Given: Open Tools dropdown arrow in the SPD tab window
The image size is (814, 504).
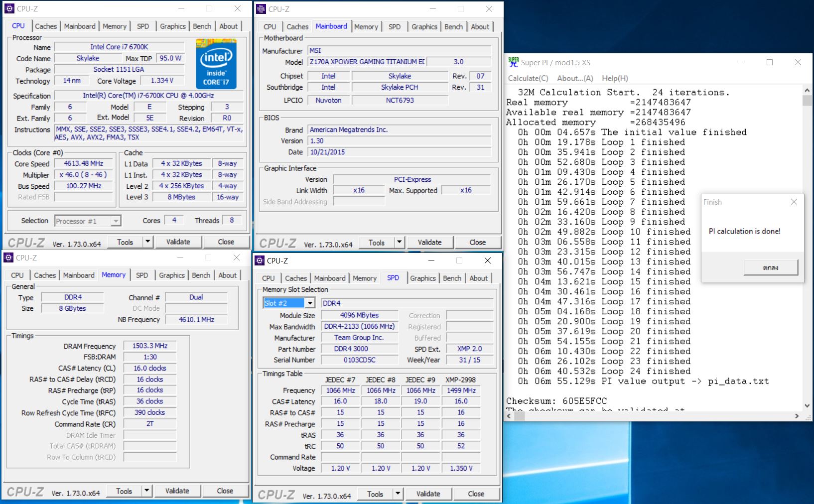Looking at the screenshot, I should coord(398,494).
